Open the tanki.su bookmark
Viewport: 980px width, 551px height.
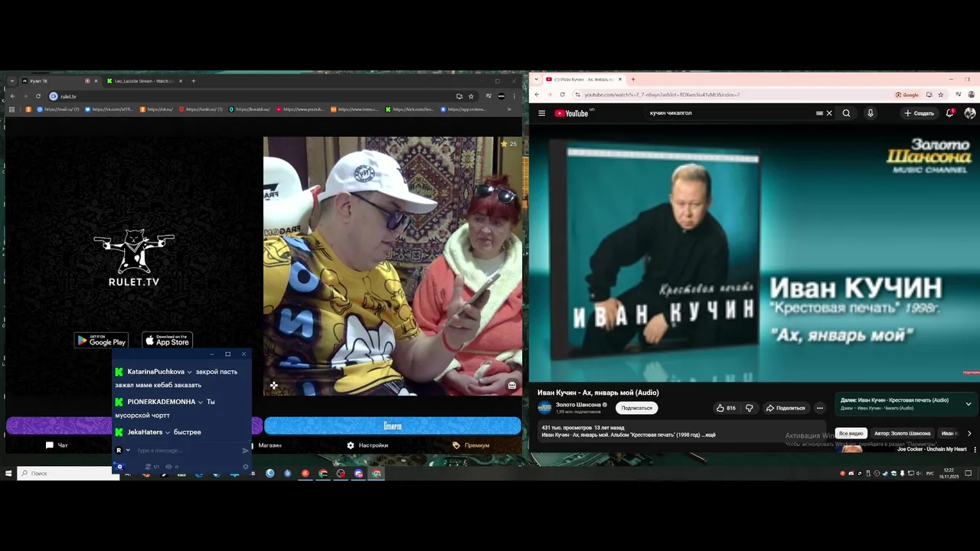(201, 109)
